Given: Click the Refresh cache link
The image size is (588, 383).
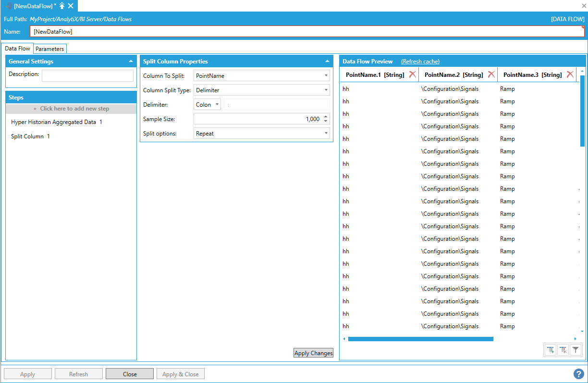Looking at the screenshot, I should (420, 62).
